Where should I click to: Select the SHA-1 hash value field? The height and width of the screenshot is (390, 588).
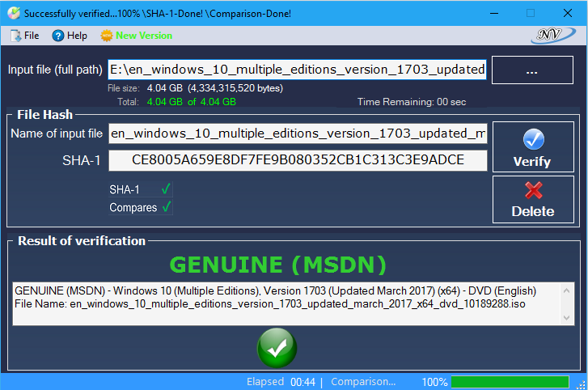click(298, 160)
